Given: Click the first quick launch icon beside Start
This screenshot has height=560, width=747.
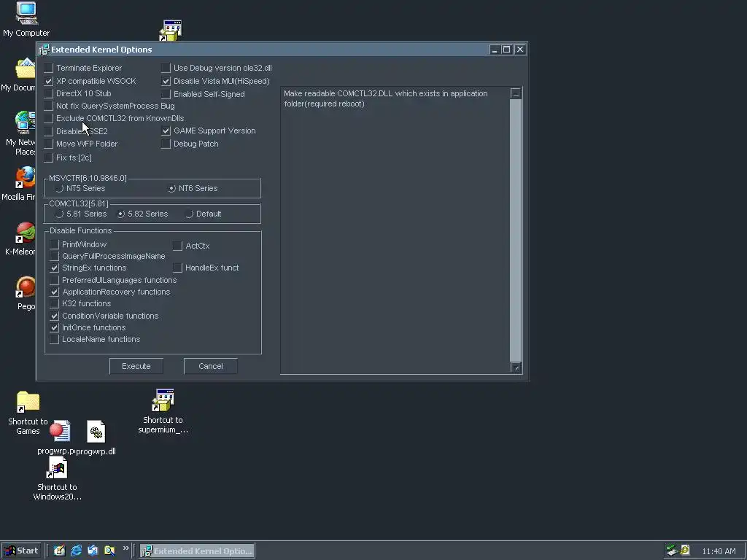Looking at the screenshot, I should point(59,551).
